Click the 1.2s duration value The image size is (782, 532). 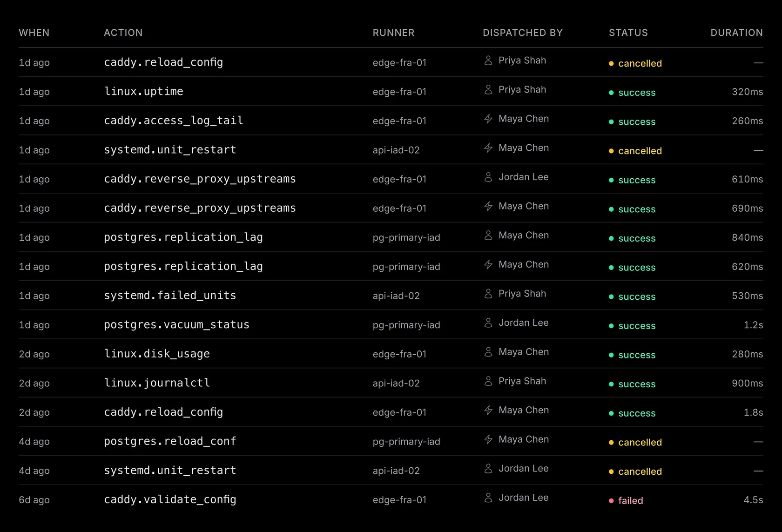click(754, 325)
